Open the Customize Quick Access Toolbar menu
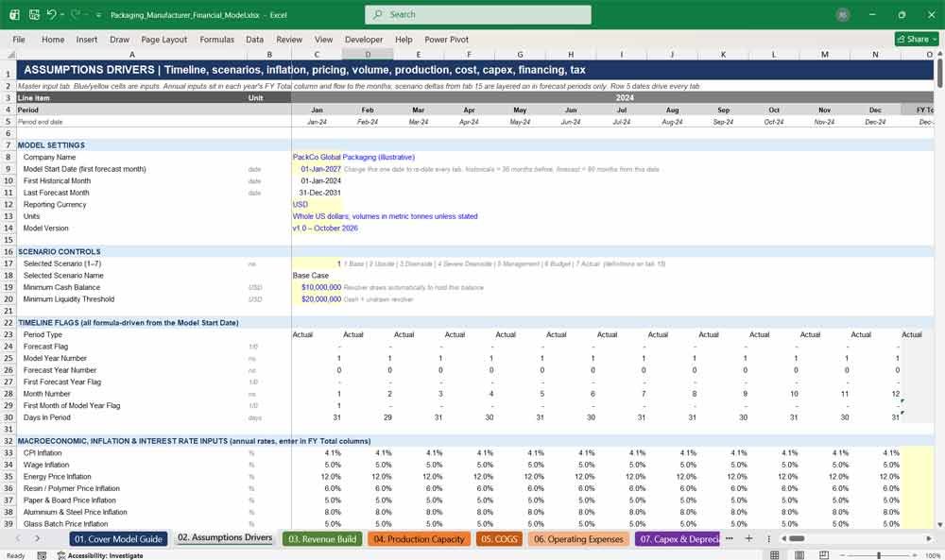945x560 pixels. [98, 15]
